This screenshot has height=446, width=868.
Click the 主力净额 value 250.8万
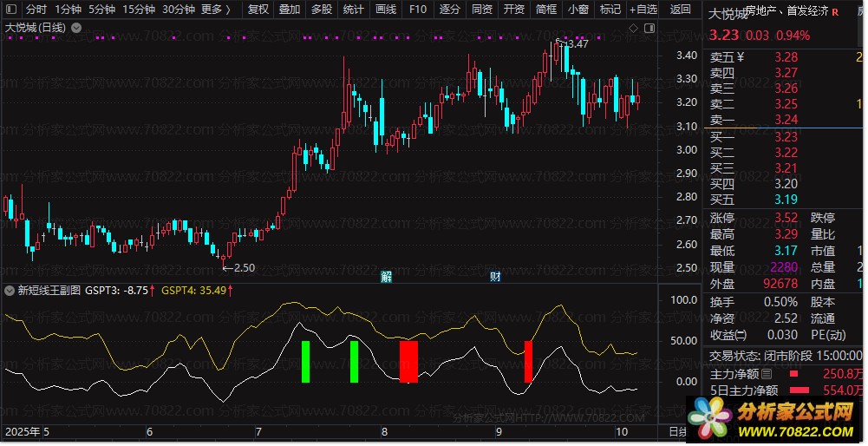[x=843, y=374]
